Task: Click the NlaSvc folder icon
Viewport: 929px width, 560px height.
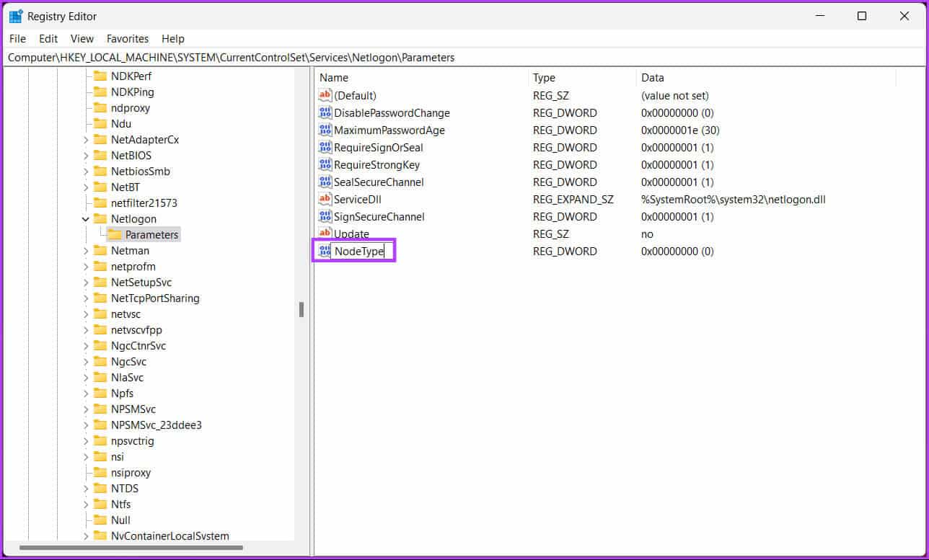Action: [100, 377]
